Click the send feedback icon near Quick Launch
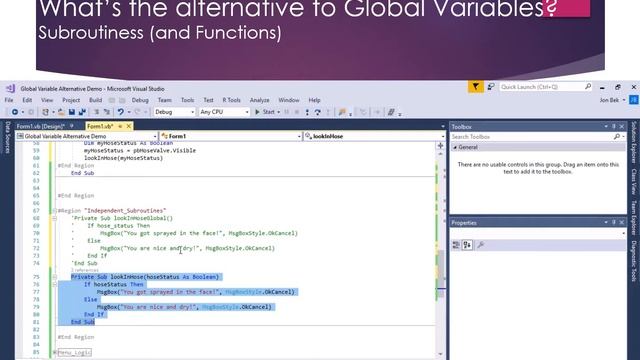The image size is (640, 360). [491, 87]
